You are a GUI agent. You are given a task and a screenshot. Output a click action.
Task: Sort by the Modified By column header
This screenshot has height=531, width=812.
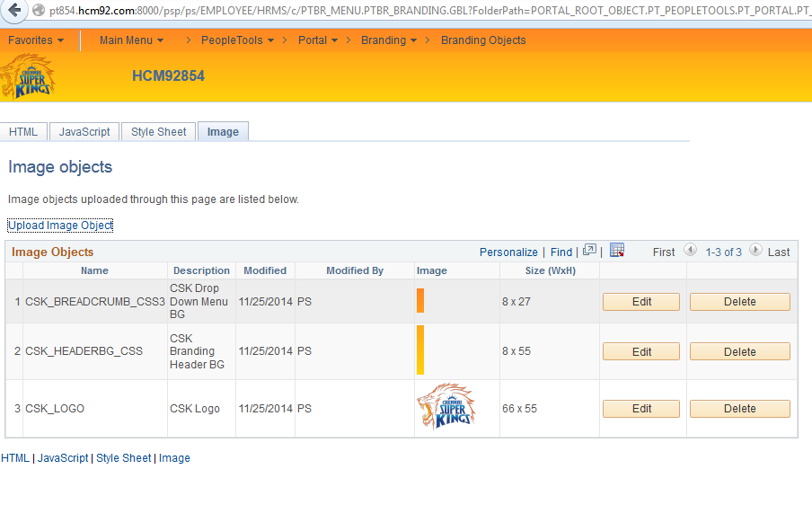355,270
